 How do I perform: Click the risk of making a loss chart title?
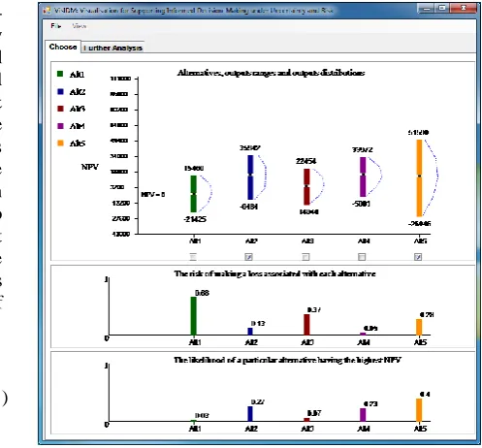point(274,273)
